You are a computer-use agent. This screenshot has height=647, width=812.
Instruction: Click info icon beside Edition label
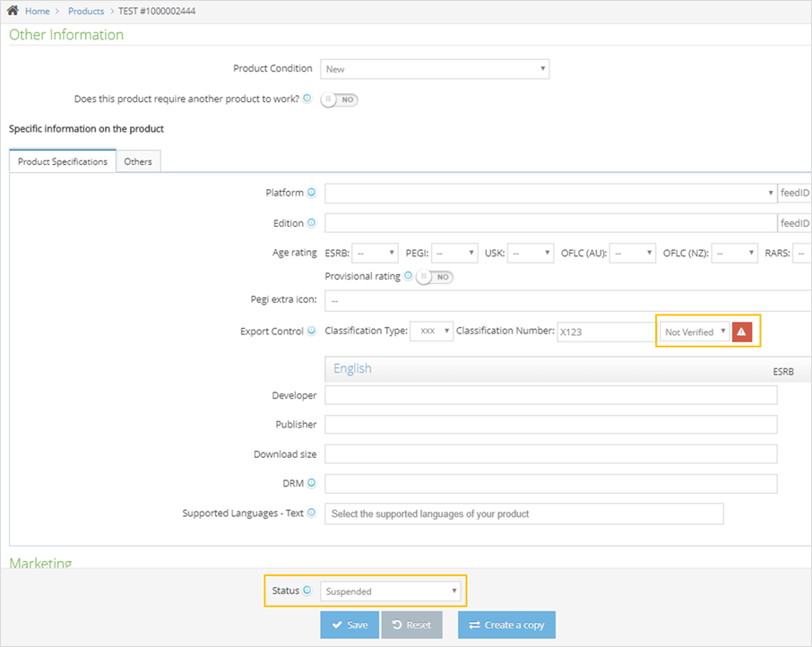pos(312,223)
